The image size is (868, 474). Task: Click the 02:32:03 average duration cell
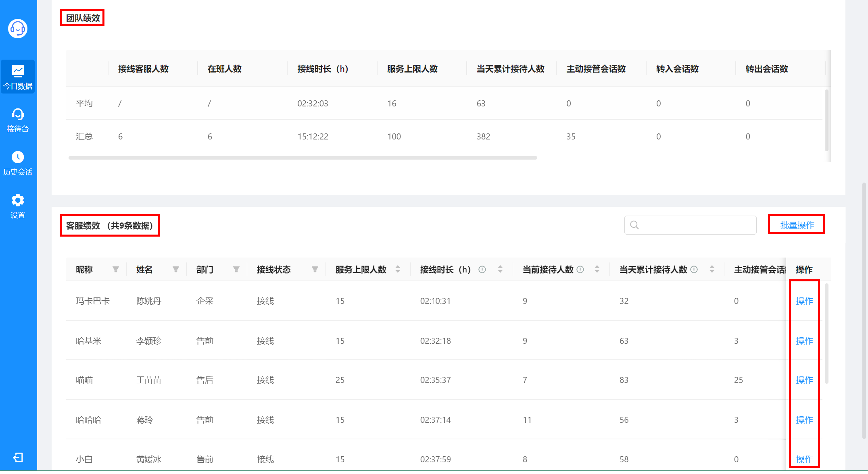pyautogui.click(x=313, y=103)
